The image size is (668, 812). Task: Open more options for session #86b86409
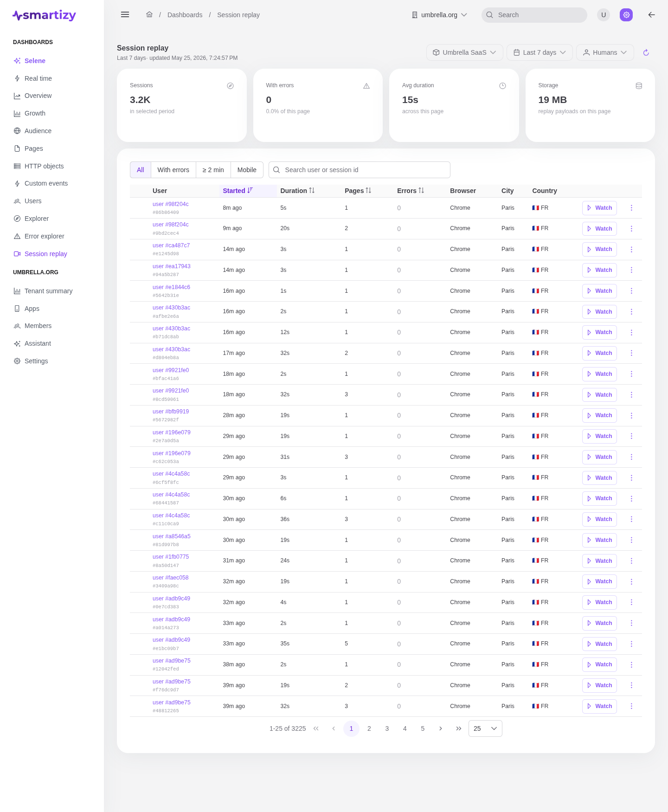[631, 208]
